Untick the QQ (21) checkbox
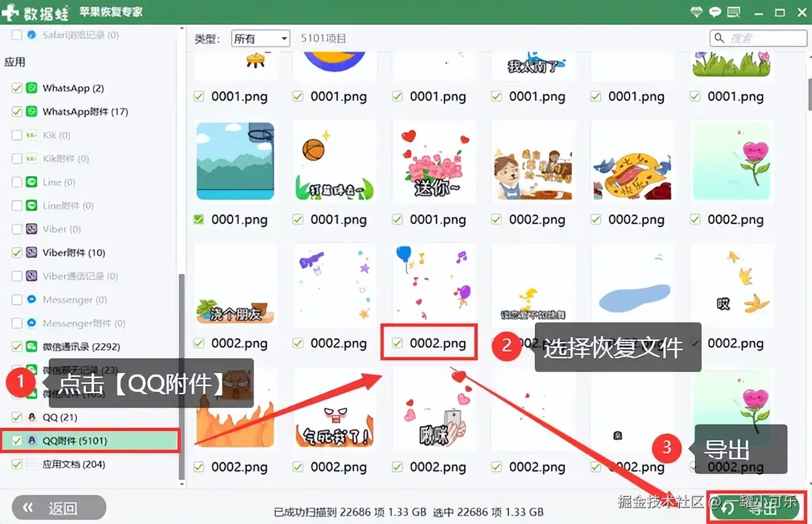The height and width of the screenshot is (524, 812). 17,417
